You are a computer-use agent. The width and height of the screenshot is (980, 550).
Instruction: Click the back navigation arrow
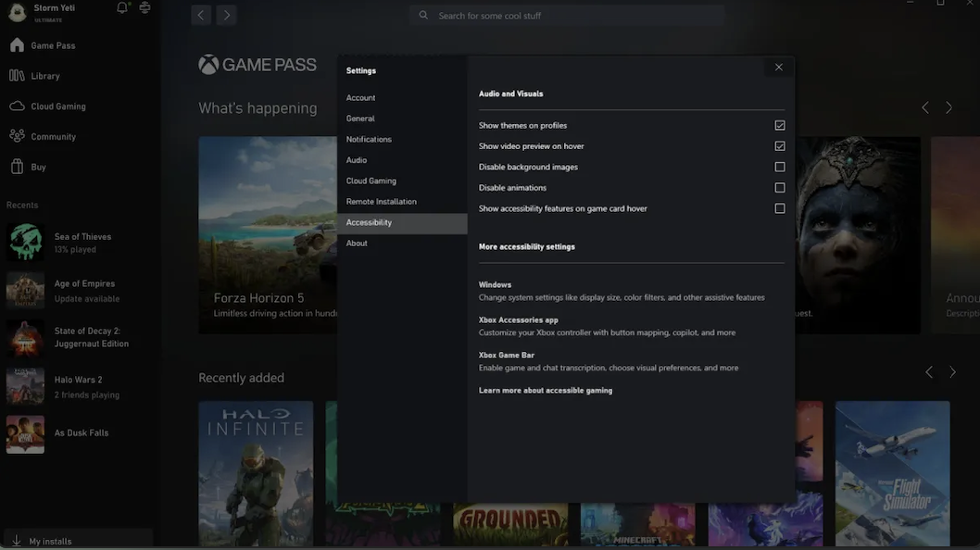tap(201, 15)
